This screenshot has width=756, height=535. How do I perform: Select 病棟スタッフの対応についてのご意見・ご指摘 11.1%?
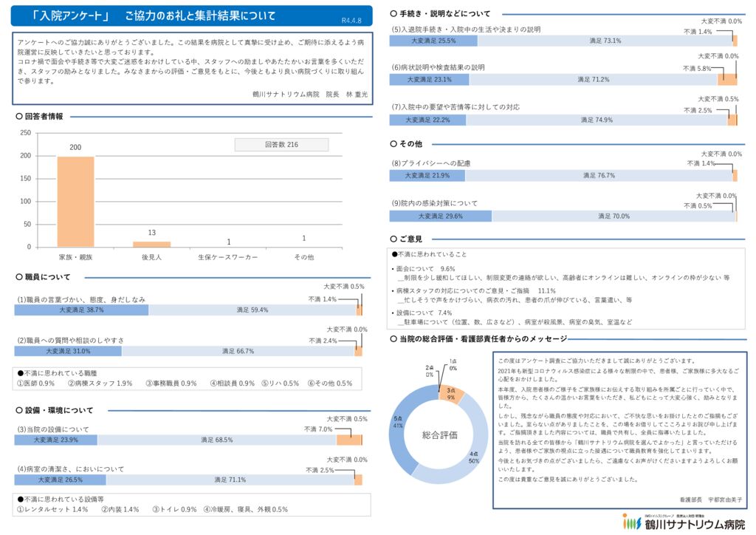click(x=475, y=291)
